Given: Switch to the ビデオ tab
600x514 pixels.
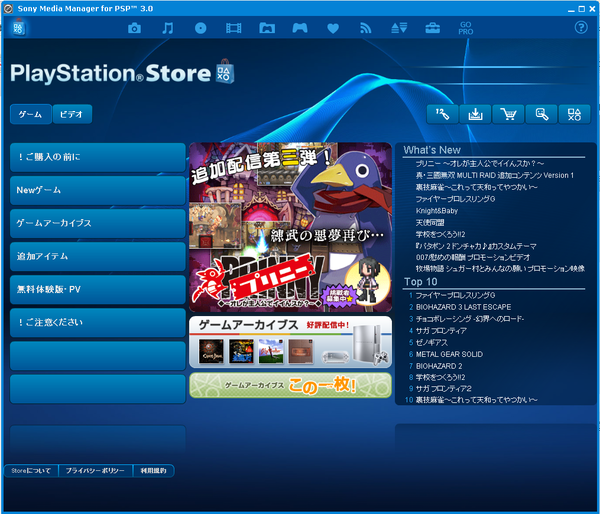Looking at the screenshot, I should coord(72,114).
